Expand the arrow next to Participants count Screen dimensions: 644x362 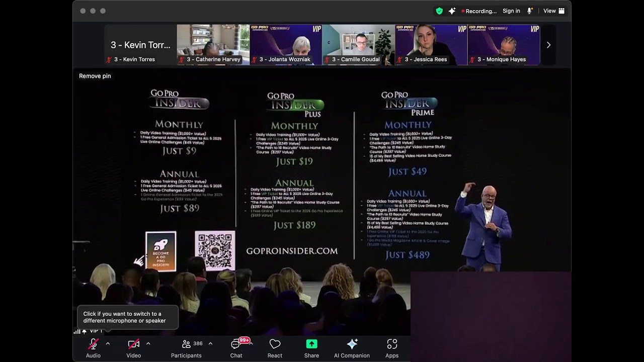pos(210,343)
